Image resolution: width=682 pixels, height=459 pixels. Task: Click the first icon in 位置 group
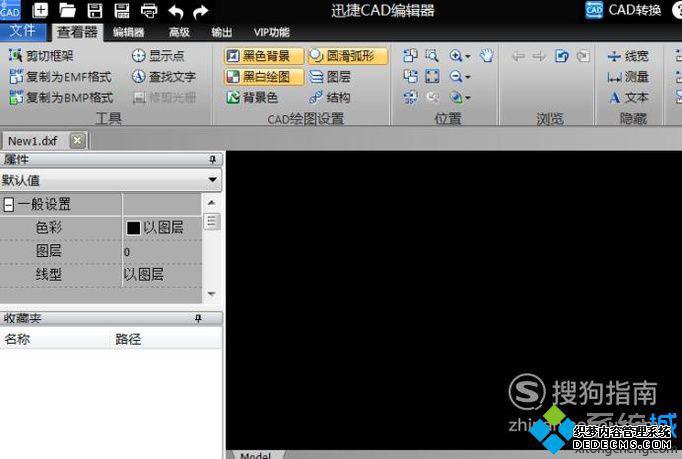pos(410,56)
